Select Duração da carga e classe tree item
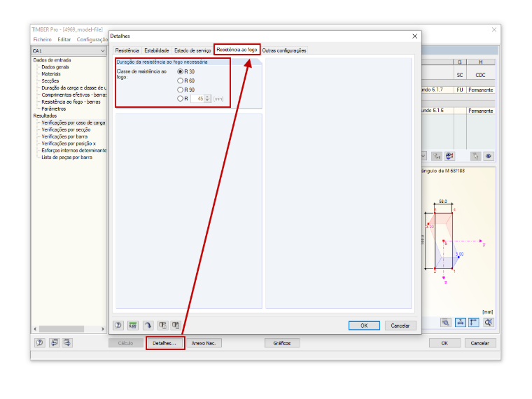This screenshot has width=532, height=399. 74,87
